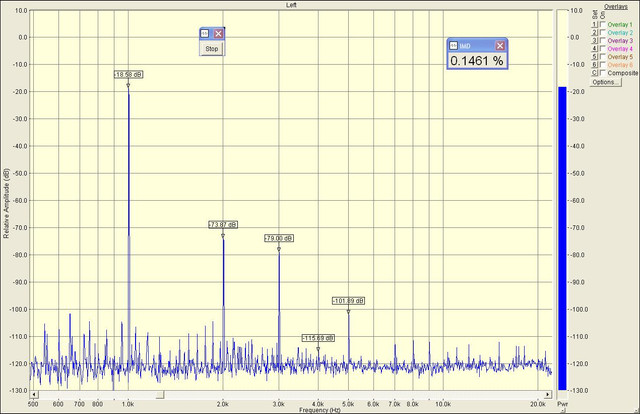Click the -79.00 dB peak marker label

[279, 238]
